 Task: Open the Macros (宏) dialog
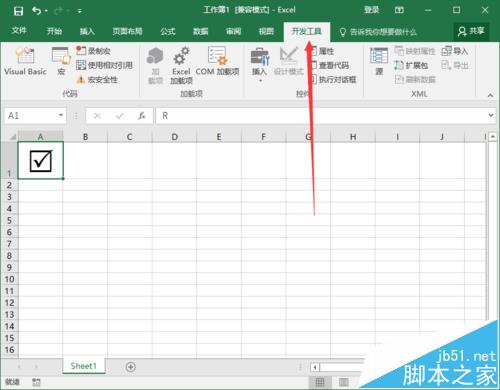click(x=61, y=61)
